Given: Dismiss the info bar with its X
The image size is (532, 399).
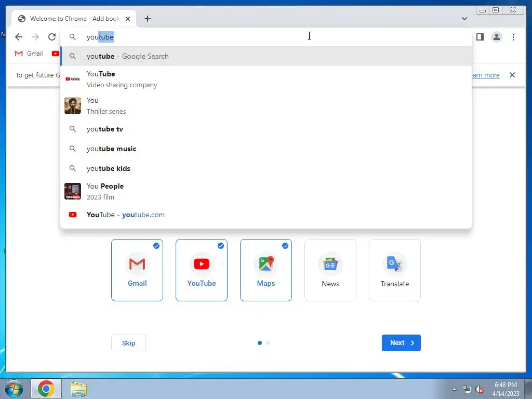Looking at the screenshot, I should click(x=512, y=75).
